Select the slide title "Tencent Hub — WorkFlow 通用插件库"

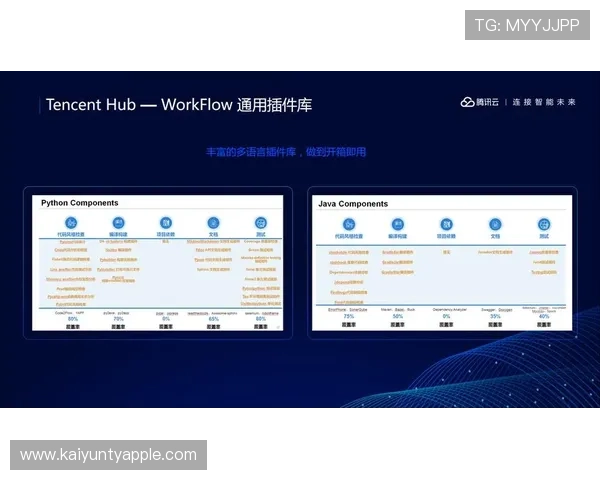pos(179,105)
